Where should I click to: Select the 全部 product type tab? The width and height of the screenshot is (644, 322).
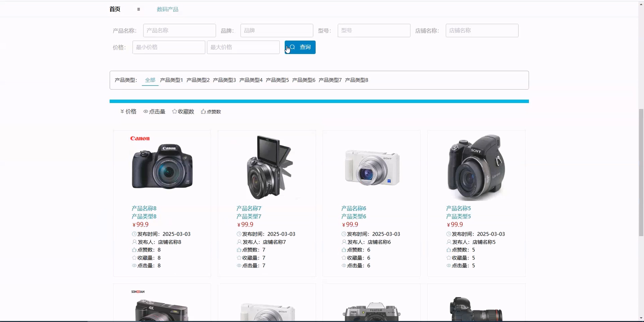(150, 80)
